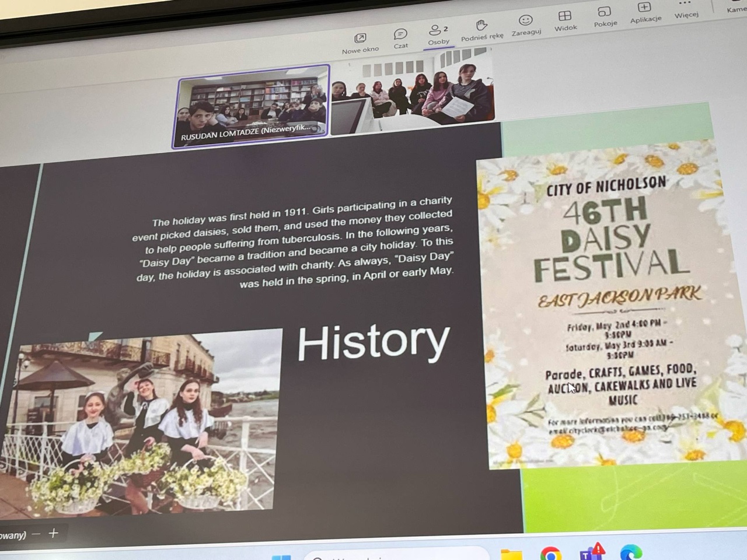Open the Czat panel
The image size is (747, 560).
(400, 38)
